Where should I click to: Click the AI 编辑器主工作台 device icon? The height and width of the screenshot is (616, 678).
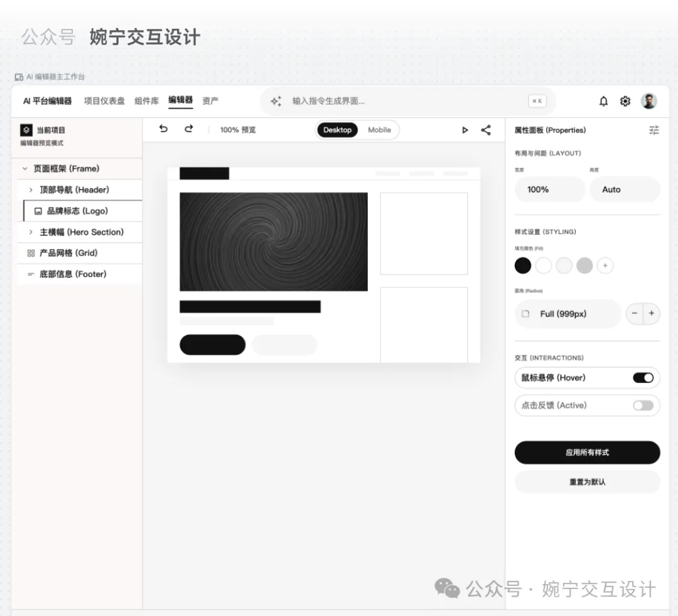[19, 77]
